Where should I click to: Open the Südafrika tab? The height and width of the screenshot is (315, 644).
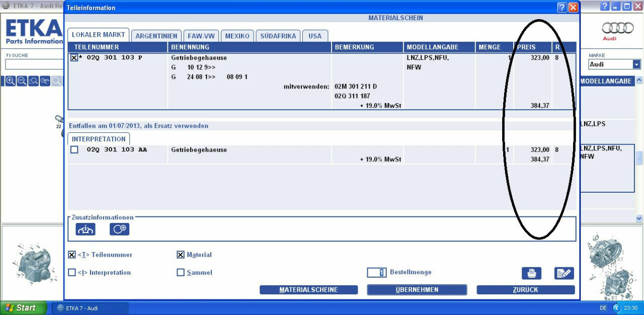(x=278, y=36)
